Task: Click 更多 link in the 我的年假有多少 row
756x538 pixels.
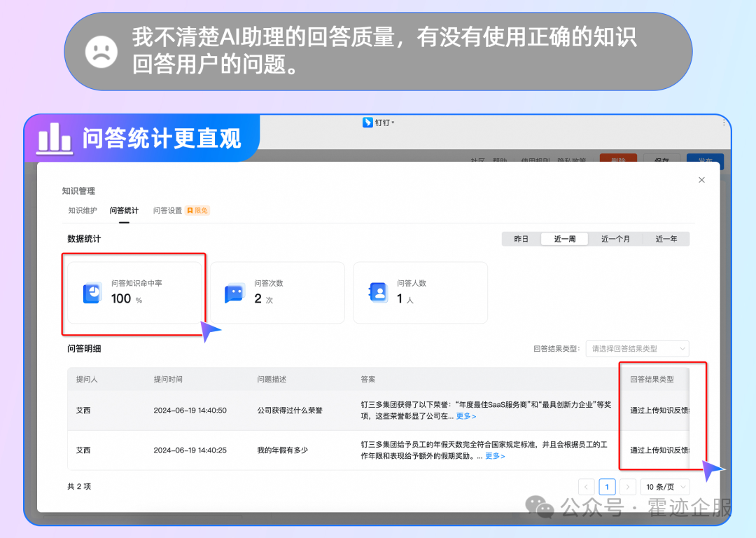Action: pos(495,456)
